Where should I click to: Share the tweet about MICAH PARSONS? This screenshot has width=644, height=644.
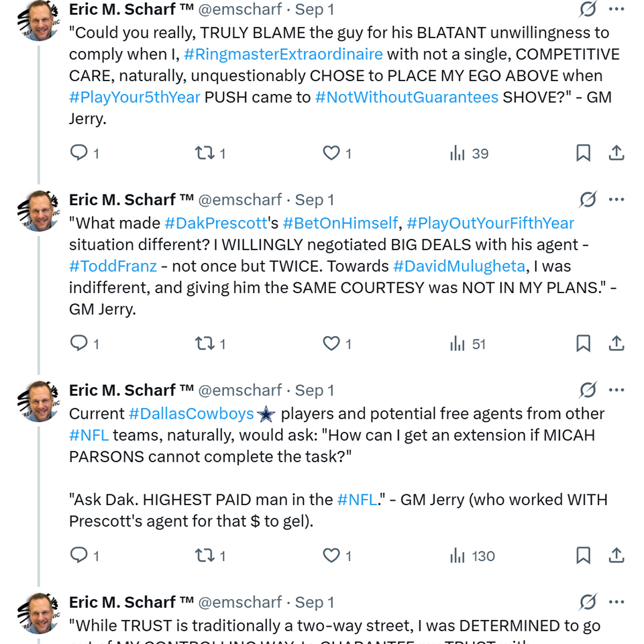coord(616,555)
